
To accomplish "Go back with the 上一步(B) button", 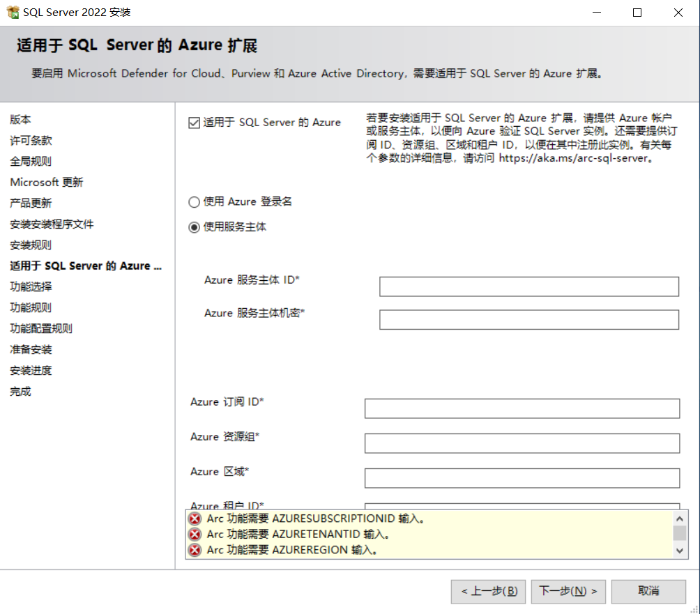I will [488, 591].
